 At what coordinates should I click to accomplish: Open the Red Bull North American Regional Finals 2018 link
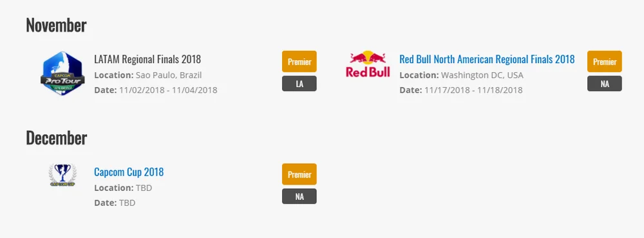[487, 59]
